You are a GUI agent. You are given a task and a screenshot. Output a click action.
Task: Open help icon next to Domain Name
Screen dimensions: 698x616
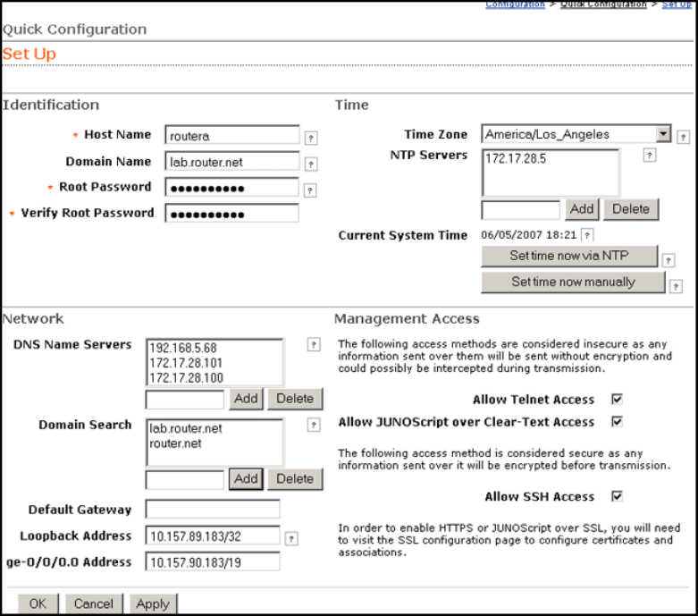pos(311,165)
